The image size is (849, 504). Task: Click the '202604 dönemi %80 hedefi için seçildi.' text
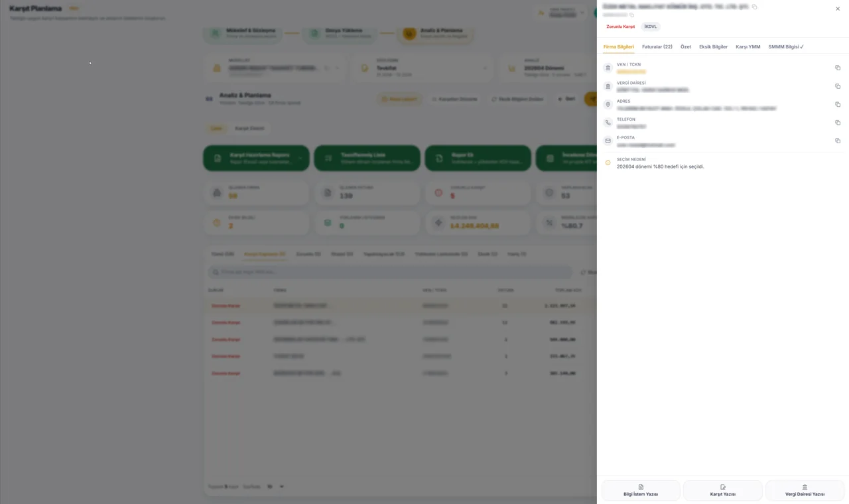(661, 166)
